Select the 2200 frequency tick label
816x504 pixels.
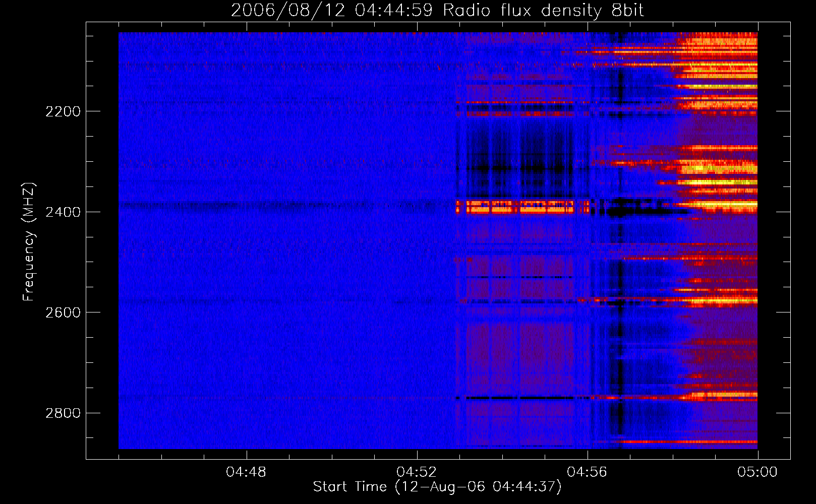click(x=63, y=111)
